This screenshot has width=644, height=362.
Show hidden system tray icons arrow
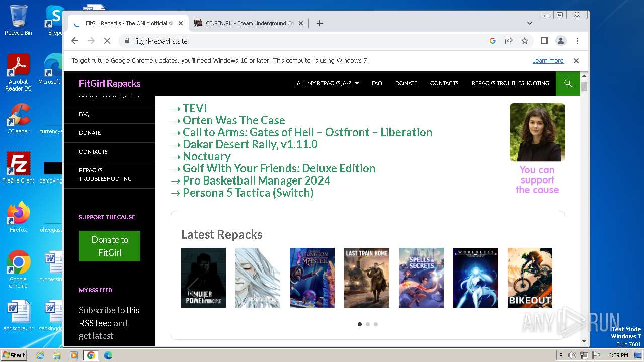coord(561,355)
